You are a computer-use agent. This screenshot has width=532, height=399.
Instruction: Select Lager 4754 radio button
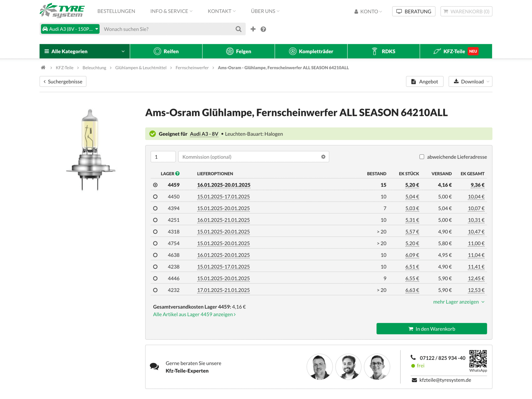[x=155, y=243]
